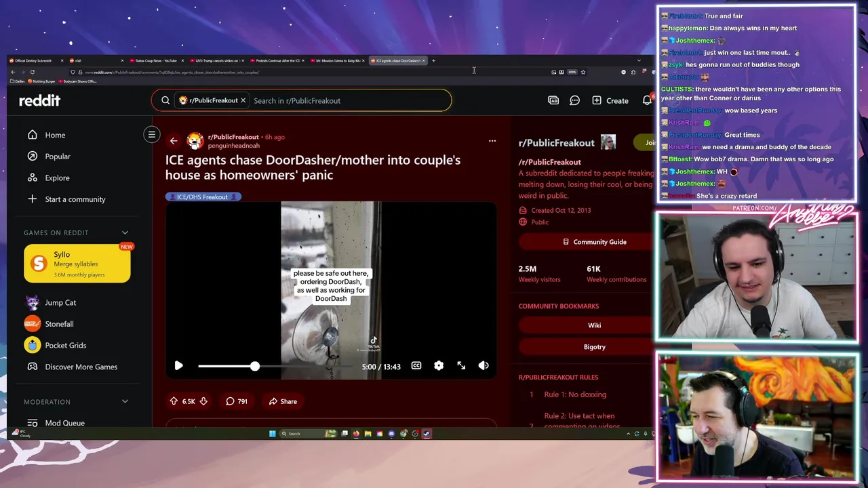Screen dimensions: 868x488
Task: Open Home in the sidebar
Action: point(55,135)
